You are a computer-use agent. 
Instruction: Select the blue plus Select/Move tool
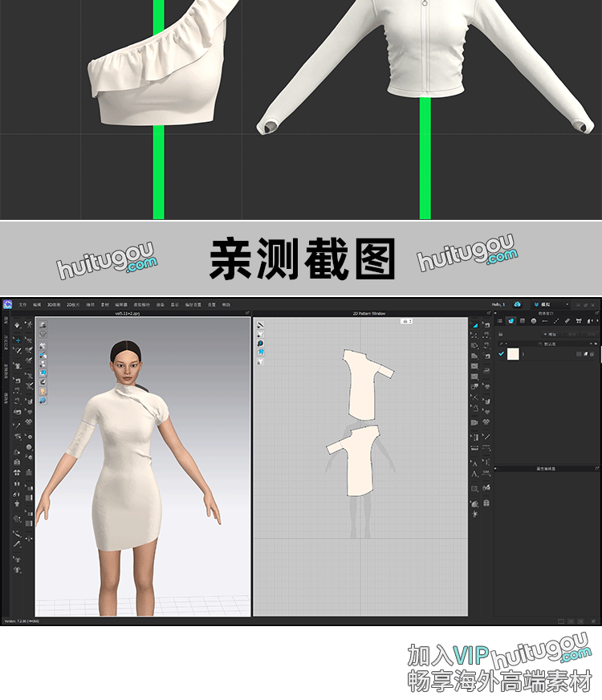click(x=17, y=340)
